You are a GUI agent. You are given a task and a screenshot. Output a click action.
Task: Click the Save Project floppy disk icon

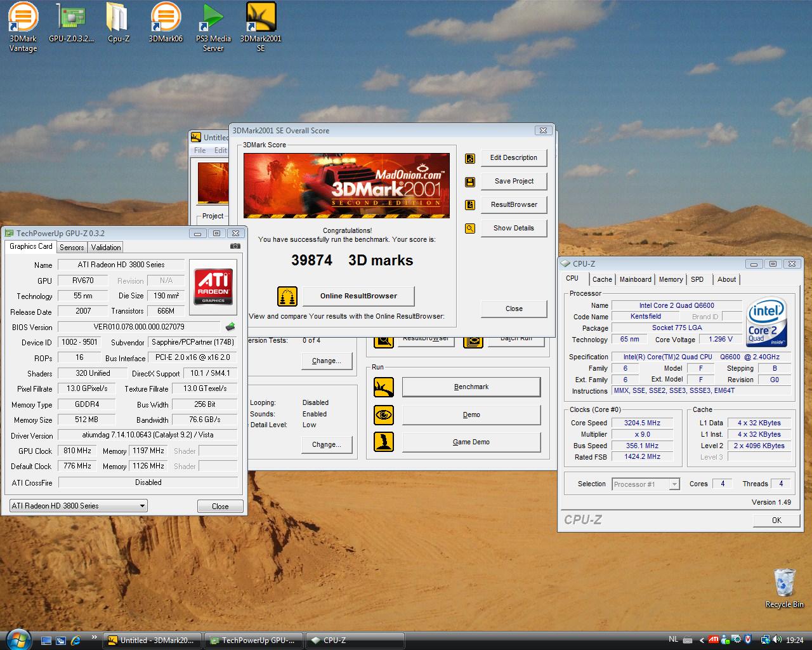[x=470, y=182]
